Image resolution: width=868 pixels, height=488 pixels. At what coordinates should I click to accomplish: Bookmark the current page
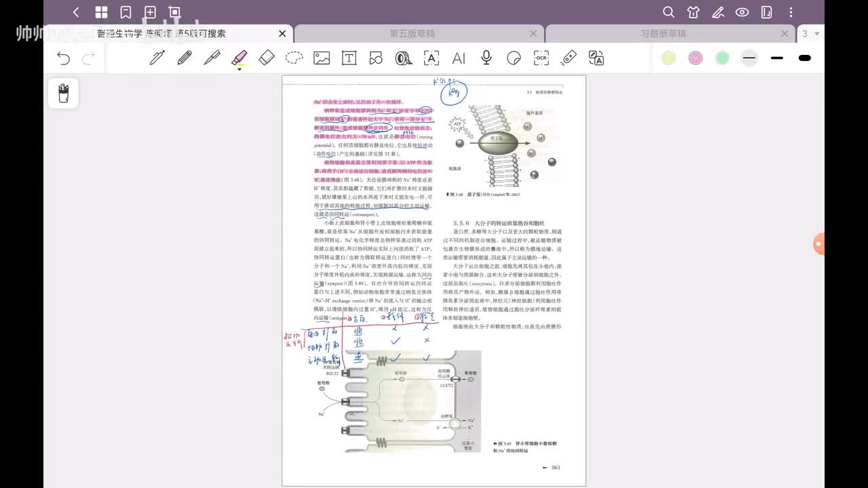pyautogui.click(x=125, y=12)
